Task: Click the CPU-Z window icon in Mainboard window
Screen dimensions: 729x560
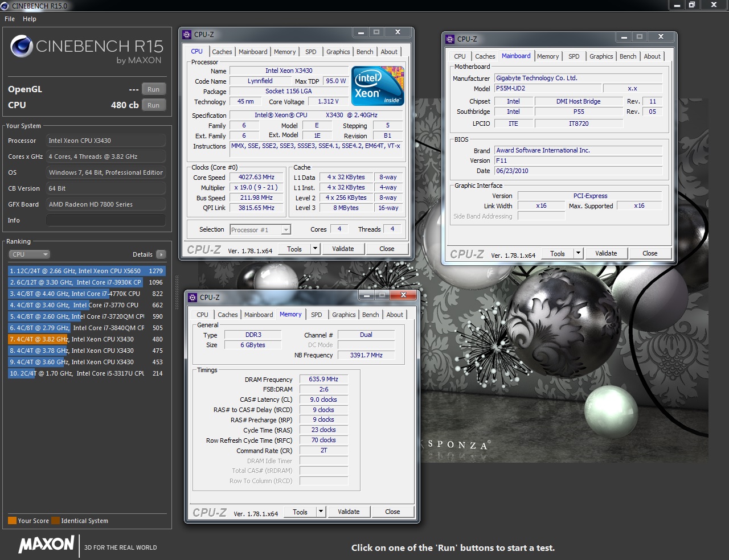Action: 450,39
